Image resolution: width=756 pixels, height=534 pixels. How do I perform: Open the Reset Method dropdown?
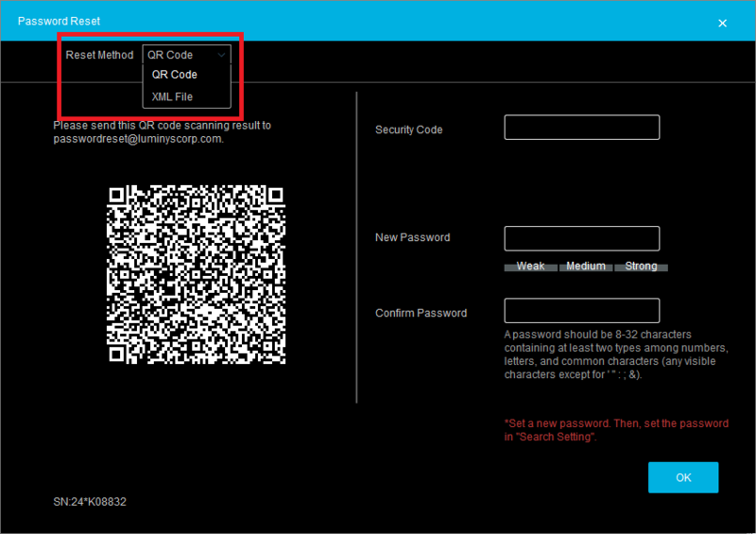click(x=186, y=55)
